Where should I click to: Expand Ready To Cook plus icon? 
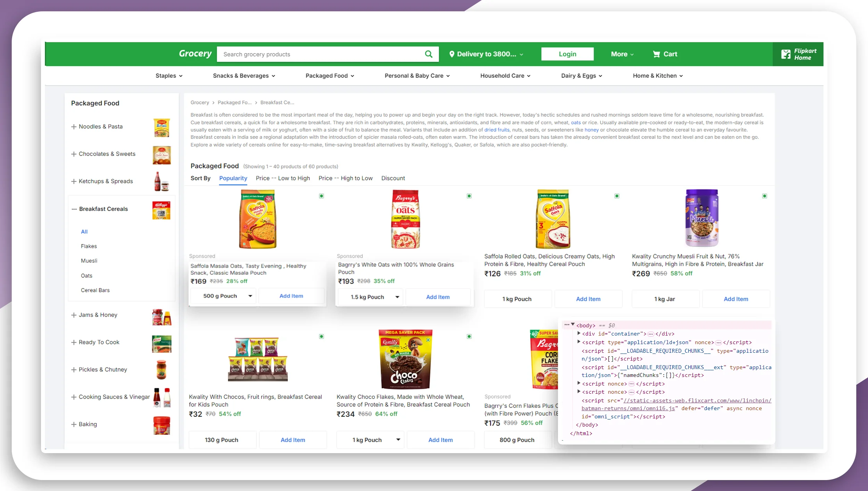click(x=74, y=342)
